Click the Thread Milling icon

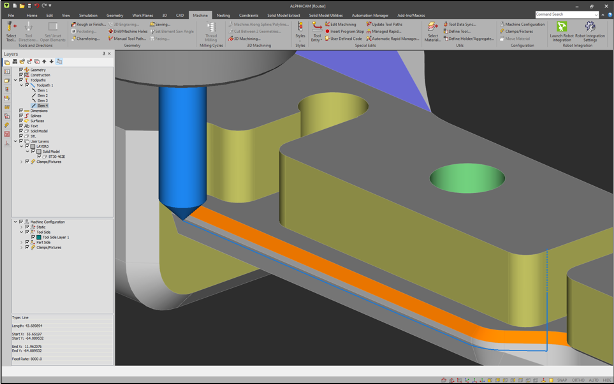(x=211, y=31)
